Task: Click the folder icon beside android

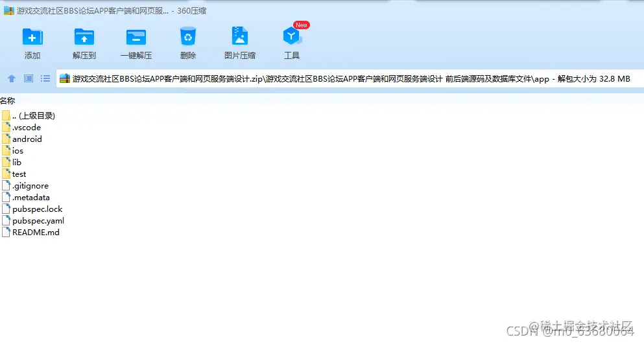Action: (x=6, y=139)
